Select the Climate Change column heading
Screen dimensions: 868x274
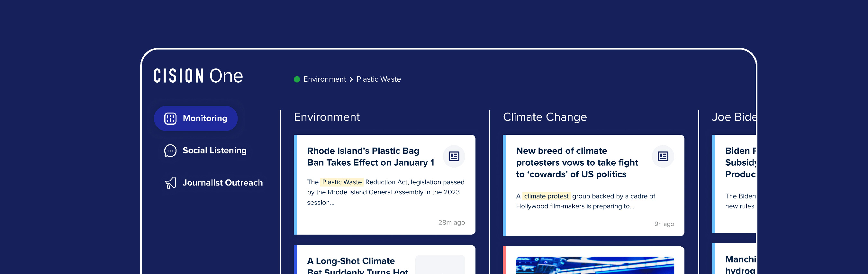pos(545,117)
